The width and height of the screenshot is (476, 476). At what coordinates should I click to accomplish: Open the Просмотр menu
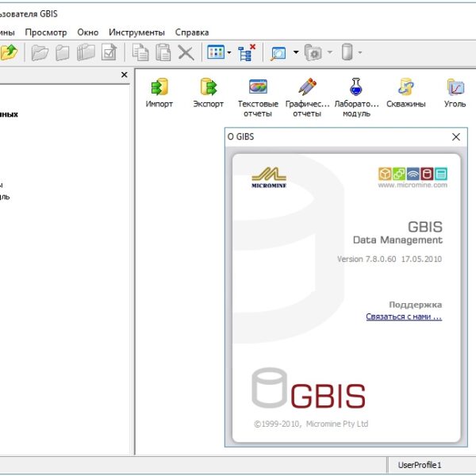(46, 33)
